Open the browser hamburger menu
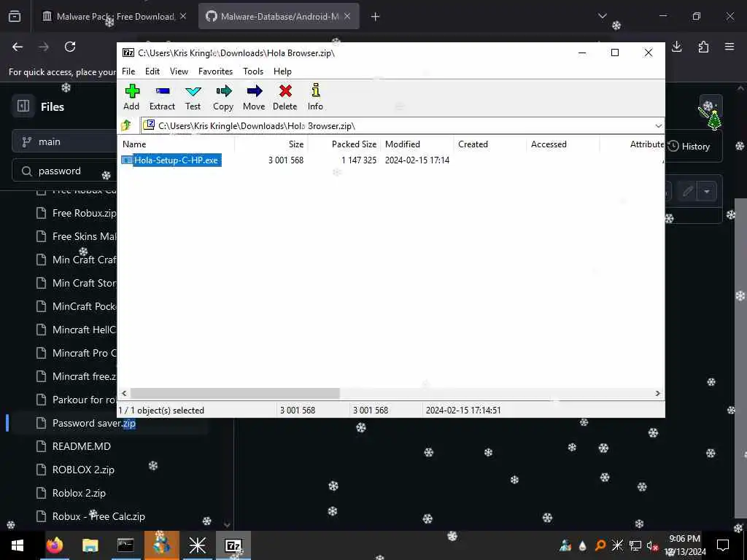The image size is (747, 560). [x=729, y=47]
